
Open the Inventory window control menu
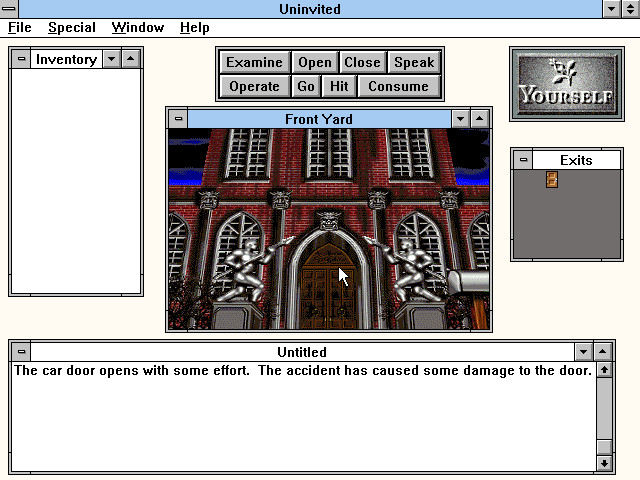point(21,59)
